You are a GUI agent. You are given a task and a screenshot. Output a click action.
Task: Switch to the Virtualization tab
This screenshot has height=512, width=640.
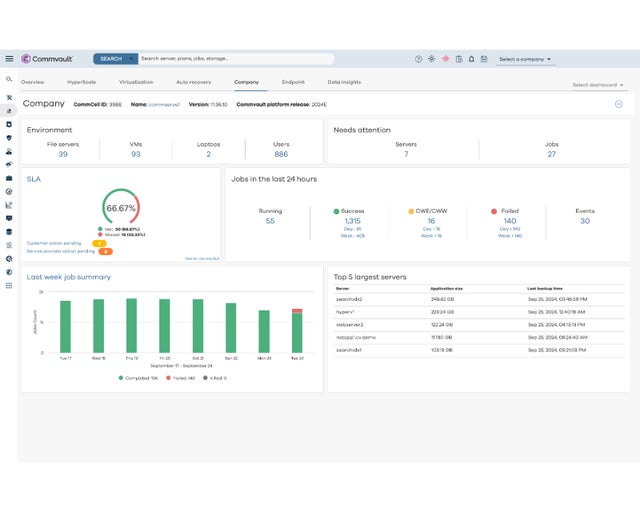click(x=136, y=82)
